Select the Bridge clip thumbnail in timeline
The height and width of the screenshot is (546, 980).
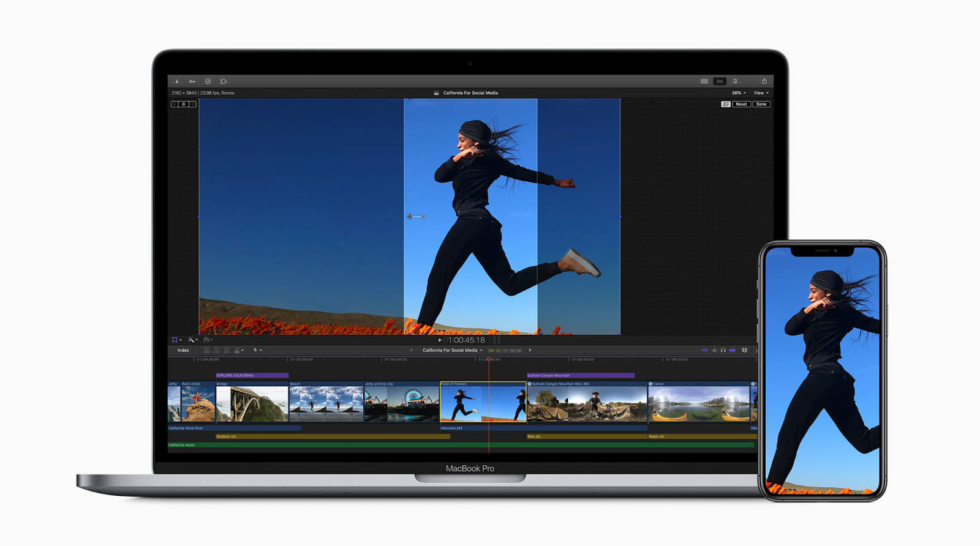(252, 404)
